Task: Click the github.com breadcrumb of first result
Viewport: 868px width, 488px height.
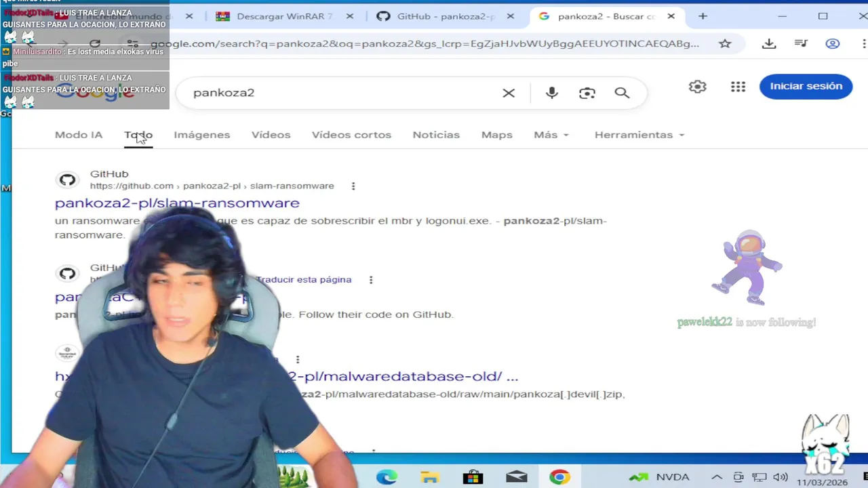Action: [x=132, y=186]
